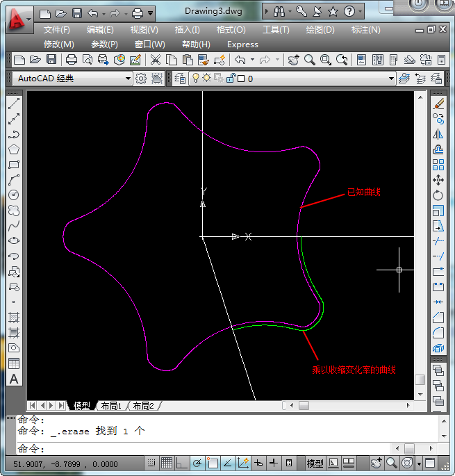
Task: Click the Rotate tool
Action: click(x=438, y=195)
